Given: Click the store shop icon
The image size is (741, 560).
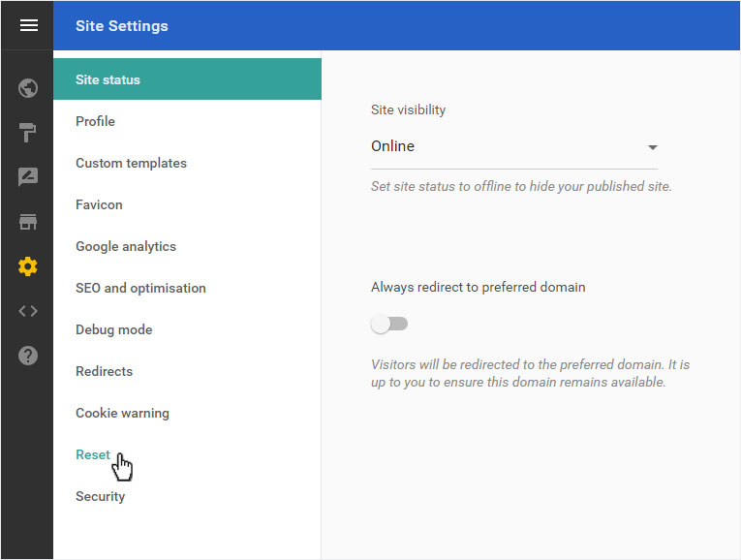Looking at the screenshot, I should pyautogui.click(x=28, y=222).
